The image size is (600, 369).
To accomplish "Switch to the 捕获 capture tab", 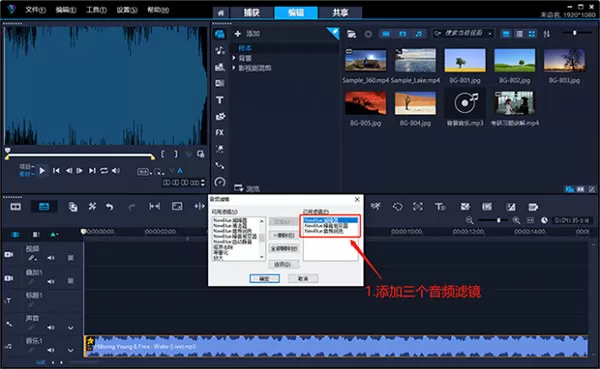I will [252, 13].
